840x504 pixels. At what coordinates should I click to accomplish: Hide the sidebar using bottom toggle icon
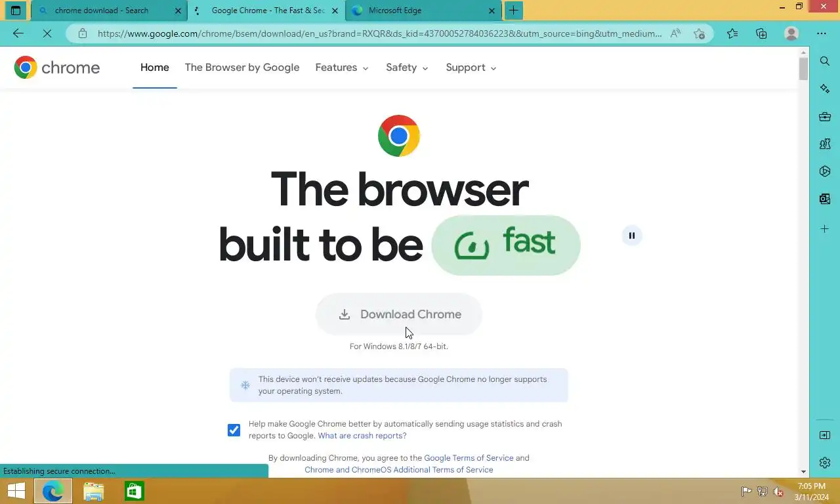(825, 435)
